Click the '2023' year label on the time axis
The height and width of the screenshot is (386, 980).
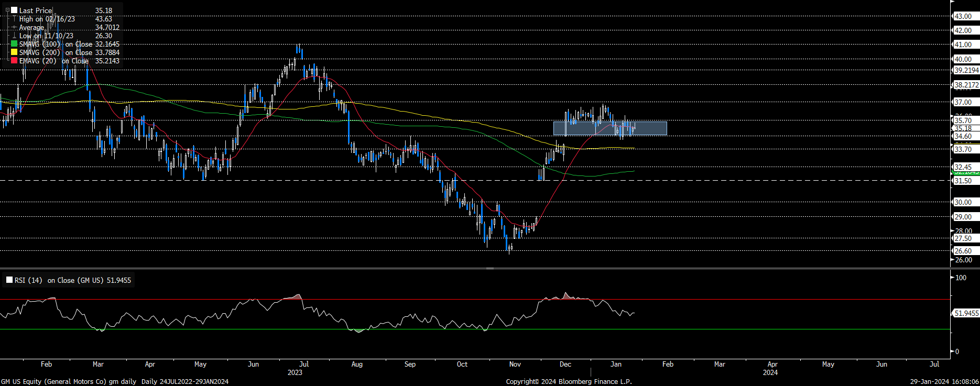pos(295,372)
